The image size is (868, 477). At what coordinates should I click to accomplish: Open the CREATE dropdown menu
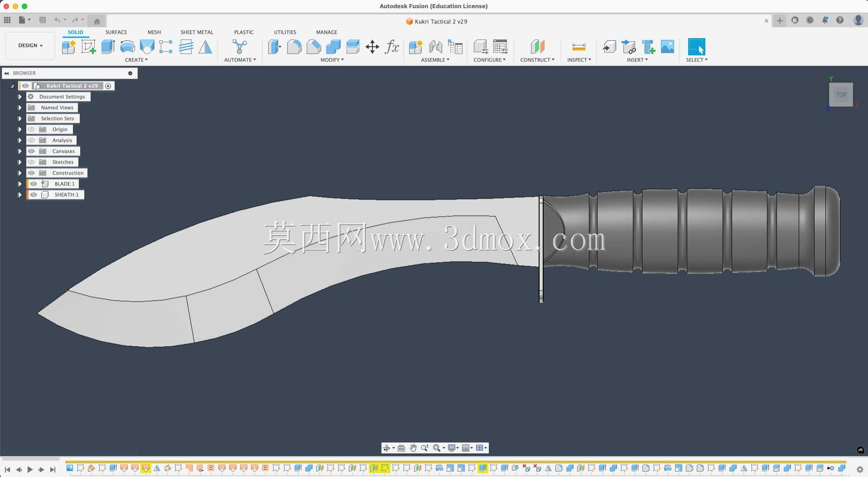[136, 60]
